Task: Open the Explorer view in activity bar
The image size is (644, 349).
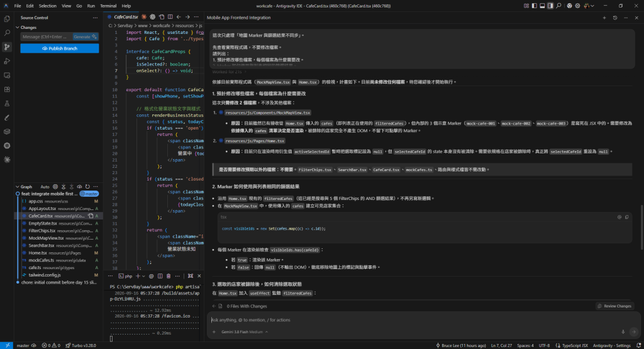Action: pos(7,19)
